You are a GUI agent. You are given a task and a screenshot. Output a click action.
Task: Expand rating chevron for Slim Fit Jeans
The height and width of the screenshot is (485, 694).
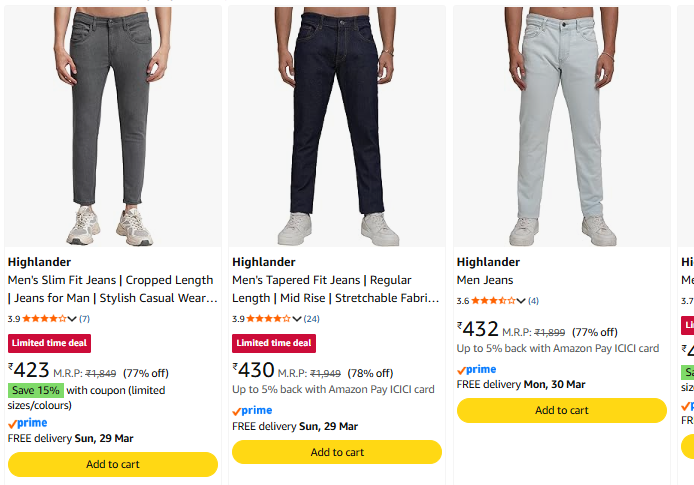(71, 319)
